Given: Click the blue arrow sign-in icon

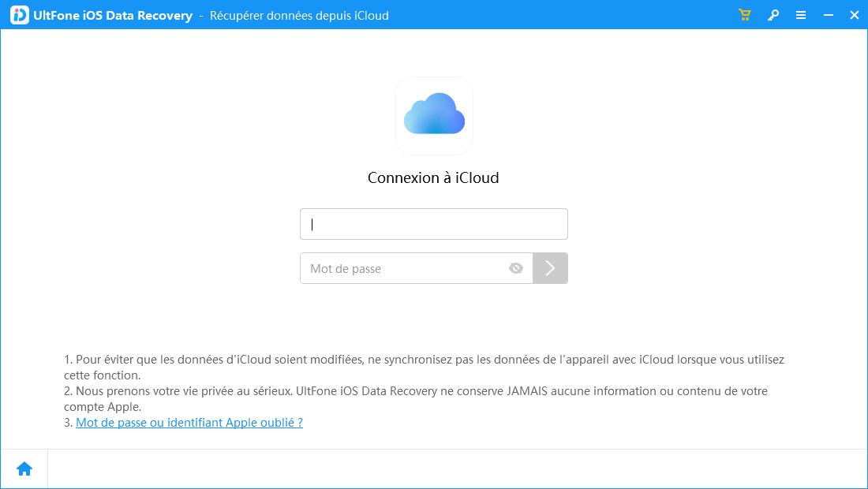Looking at the screenshot, I should [x=550, y=268].
